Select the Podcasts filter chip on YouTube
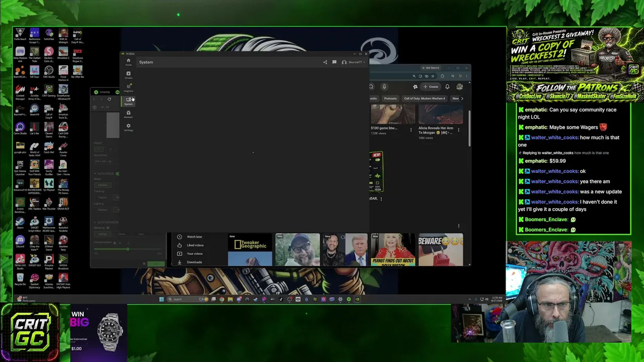This screenshot has height=362, width=644. coord(390,99)
